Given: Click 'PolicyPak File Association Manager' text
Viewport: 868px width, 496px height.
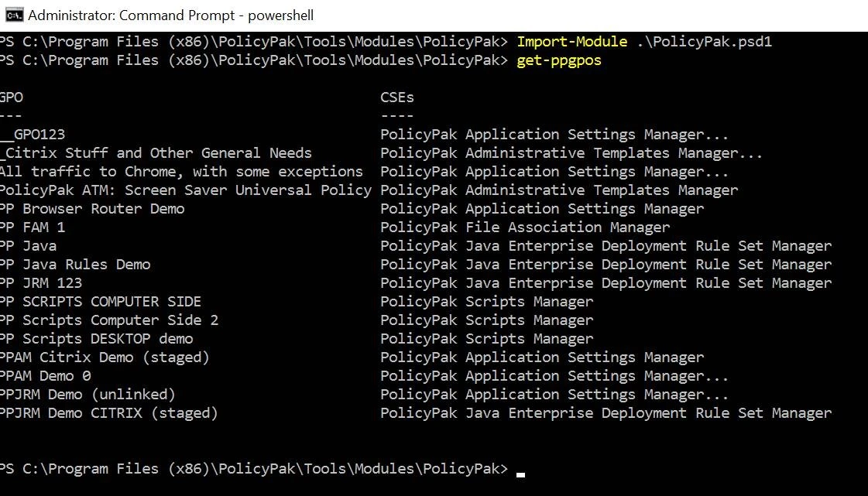Looking at the screenshot, I should 525,227.
